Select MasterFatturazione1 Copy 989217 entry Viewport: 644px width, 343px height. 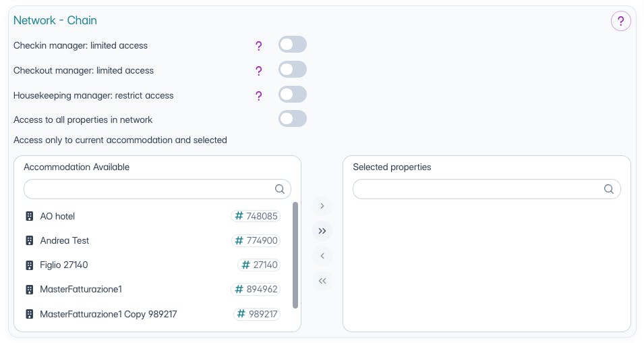click(108, 314)
